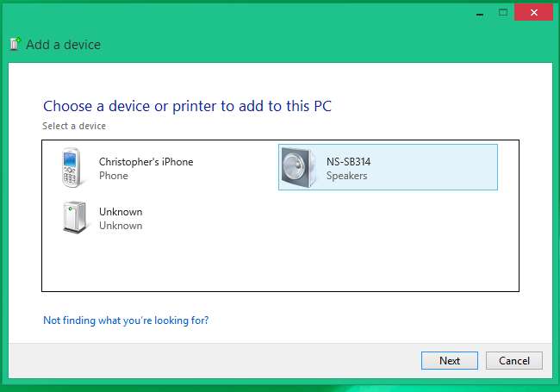Click the device type text beneath the Unknown name
The width and height of the screenshot is (560, 392).
click(121, 226)
